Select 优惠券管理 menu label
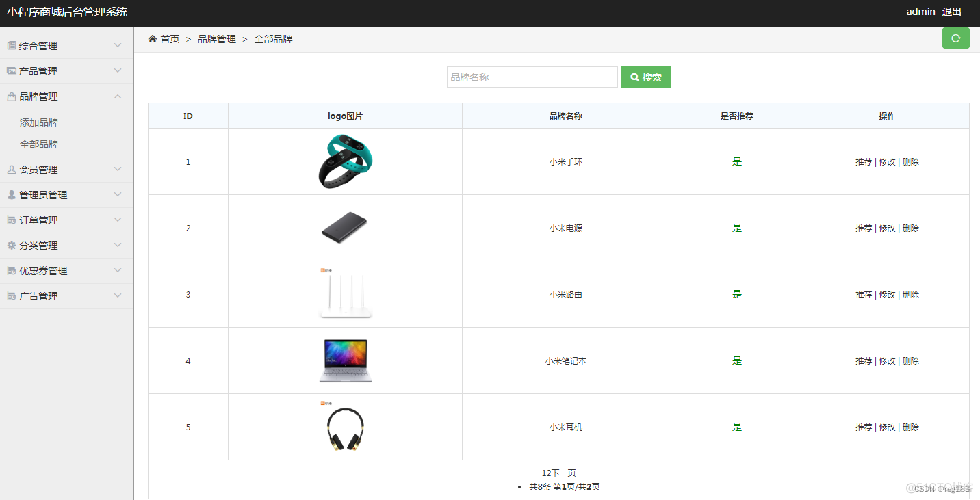 [x=43, y=271]
